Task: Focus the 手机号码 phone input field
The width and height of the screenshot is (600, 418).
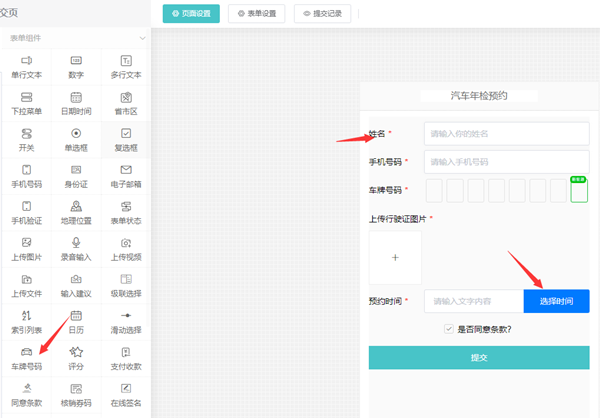Action: coord(507,162)
